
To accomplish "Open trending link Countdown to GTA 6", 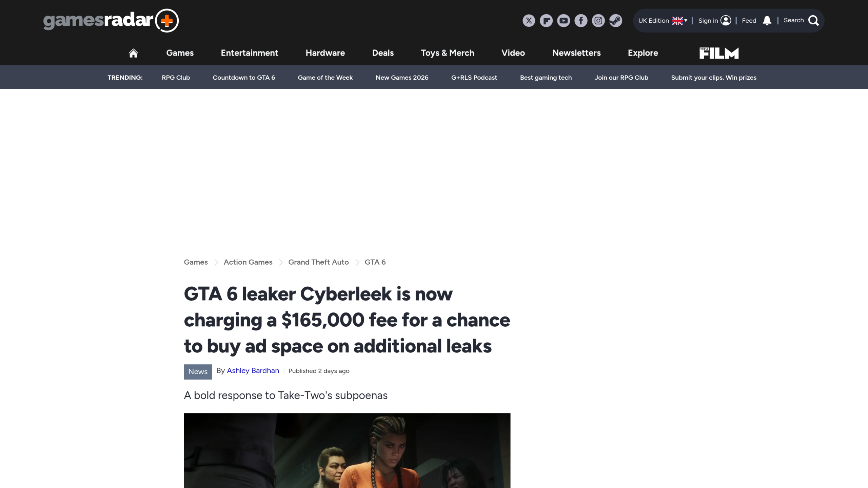I will 244,78.
